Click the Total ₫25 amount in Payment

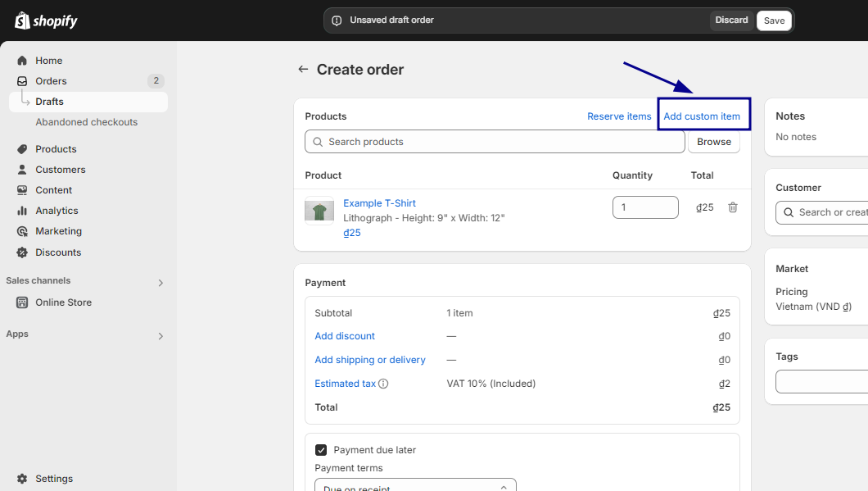click(721, 407)
